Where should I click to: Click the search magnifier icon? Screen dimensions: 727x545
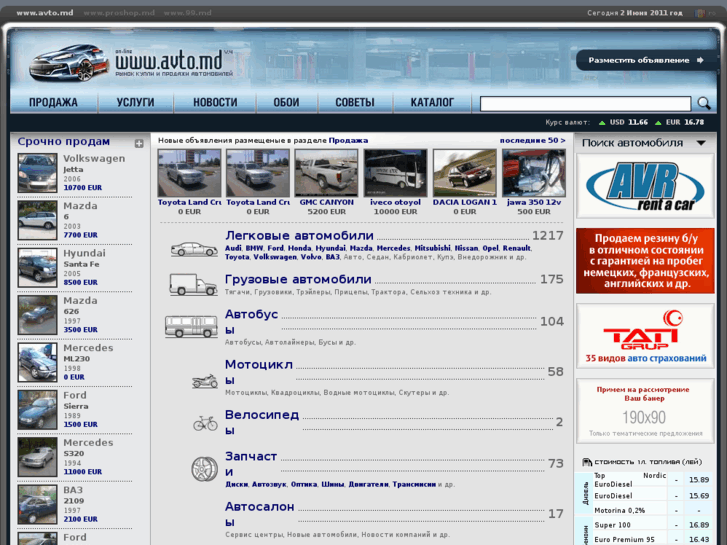pos(704,103)
